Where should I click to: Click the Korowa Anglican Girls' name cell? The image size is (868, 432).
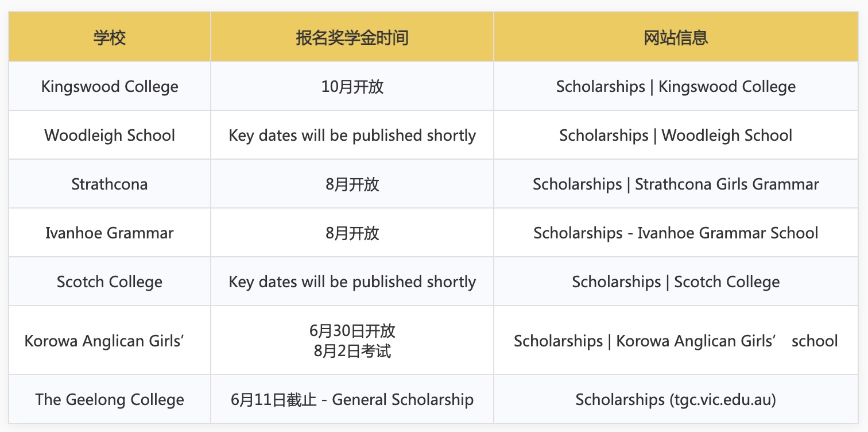click(x=110, y=340)
